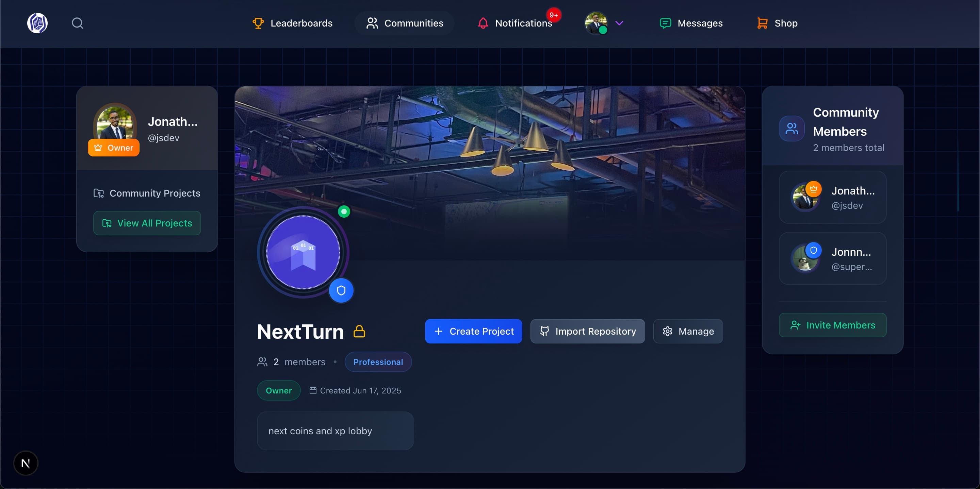Screen dimensions: 980x489
Task: Click the Next.js dev indicator icon
Action: pos(26,463)
